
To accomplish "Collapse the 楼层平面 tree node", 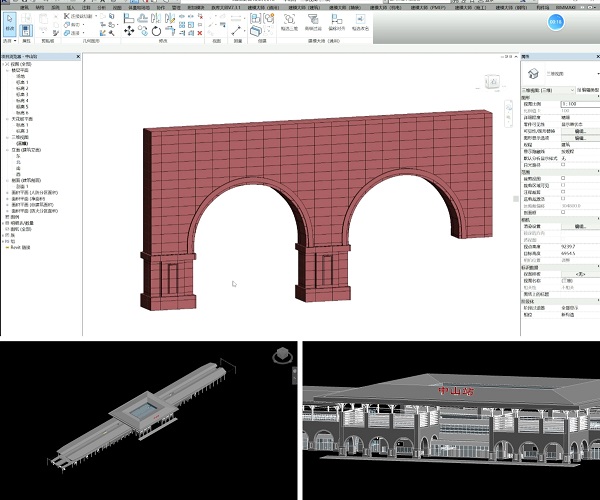I will [8, 70].
